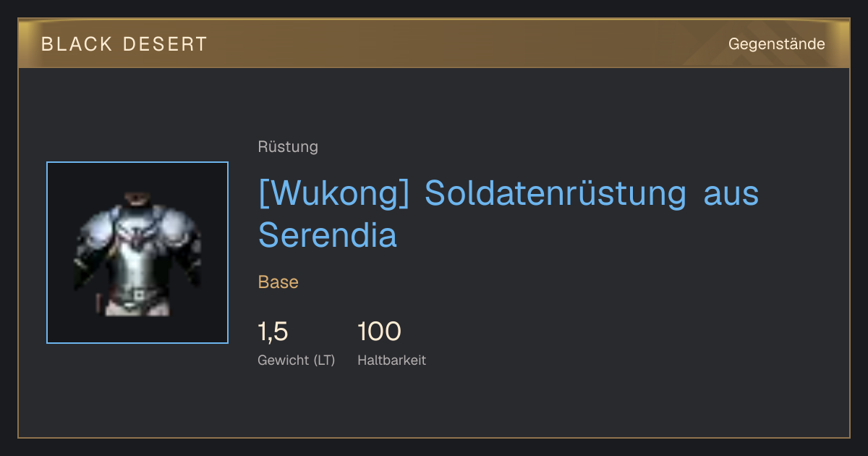Image resolution: width=868 pixels, height=456 pixels.
Task: Click the golden header banner's empty center
Action: 463,43
